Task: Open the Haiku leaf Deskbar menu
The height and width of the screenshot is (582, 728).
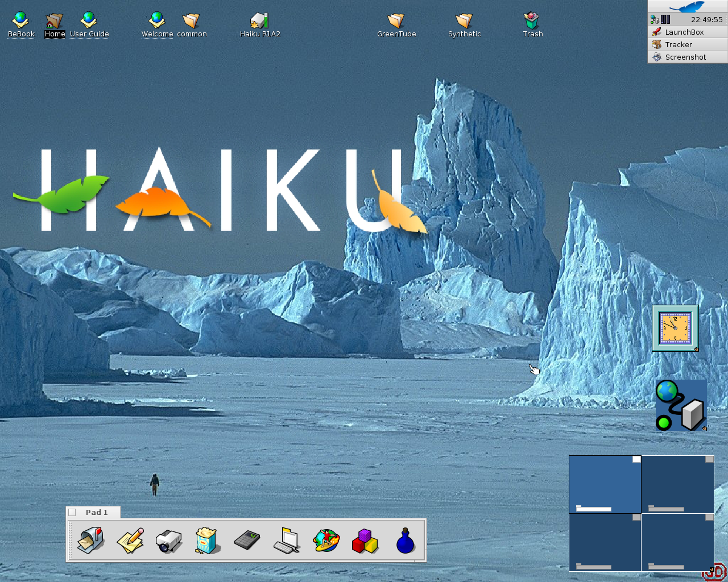Action: coord(687,7)
